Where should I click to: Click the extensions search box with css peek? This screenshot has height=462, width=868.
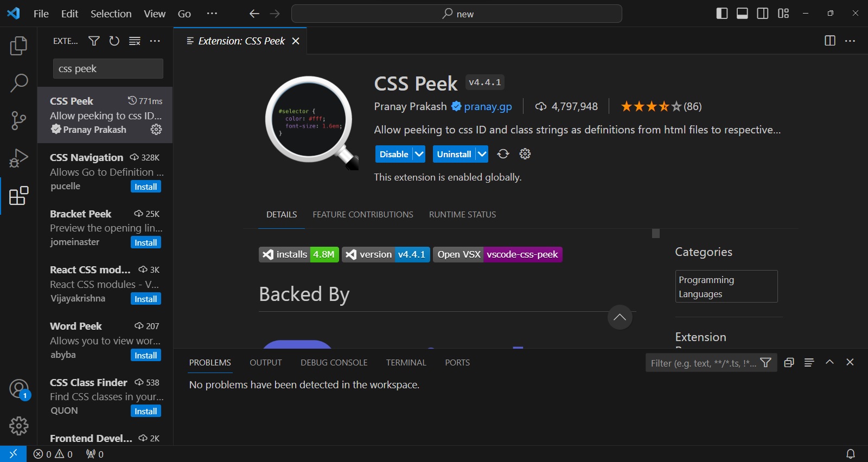(x=108, y=69)
